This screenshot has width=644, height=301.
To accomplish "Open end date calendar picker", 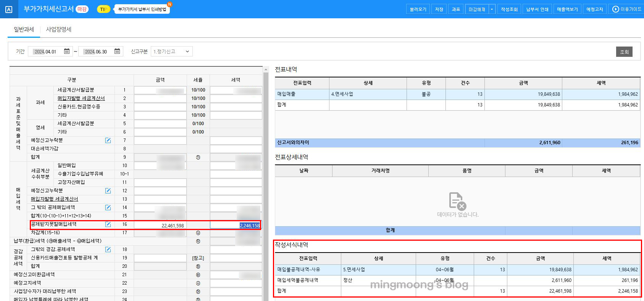I will point(117,52).
